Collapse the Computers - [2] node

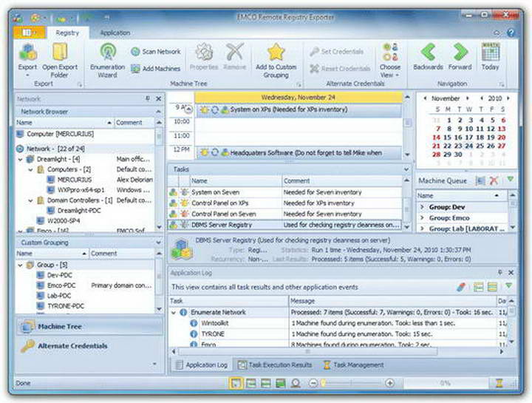point(30,169)
